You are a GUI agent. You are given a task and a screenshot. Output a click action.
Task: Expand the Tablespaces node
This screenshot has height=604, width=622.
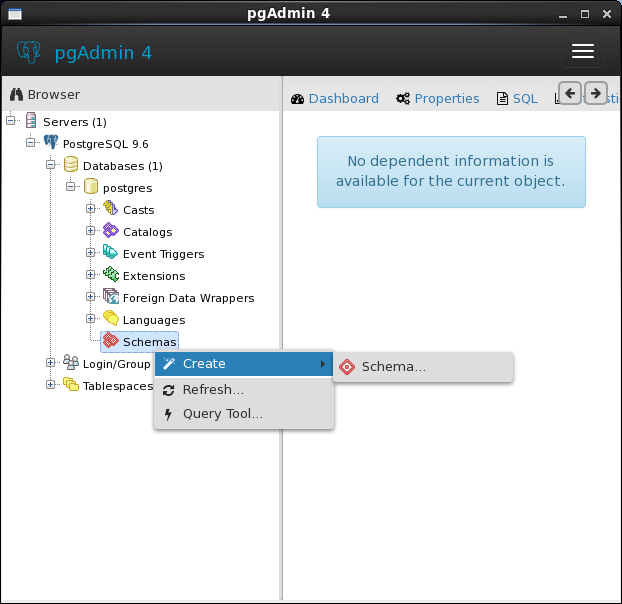pos(50,384)
